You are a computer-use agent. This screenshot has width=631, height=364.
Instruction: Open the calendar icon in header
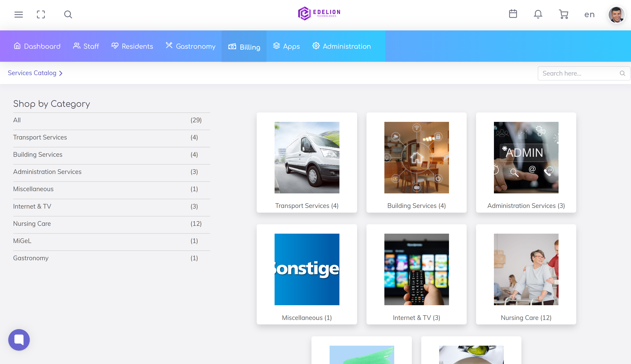pyautogui.click(x=513, y=14)
